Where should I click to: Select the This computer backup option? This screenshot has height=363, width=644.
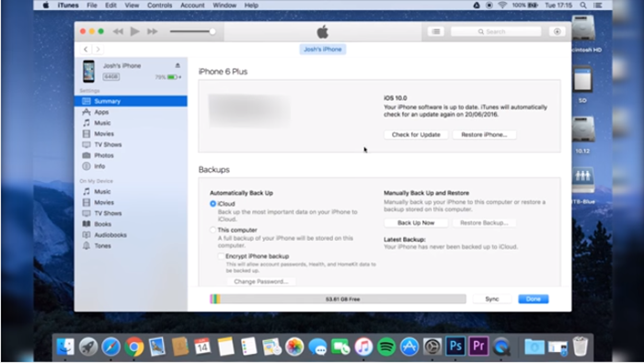(x=213, y=230)
